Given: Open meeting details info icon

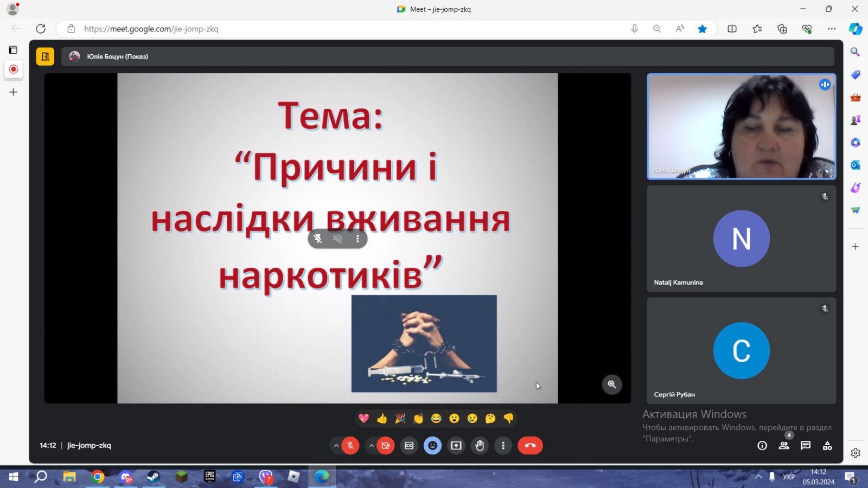Looking at the screenshot, I should point(762,446).
